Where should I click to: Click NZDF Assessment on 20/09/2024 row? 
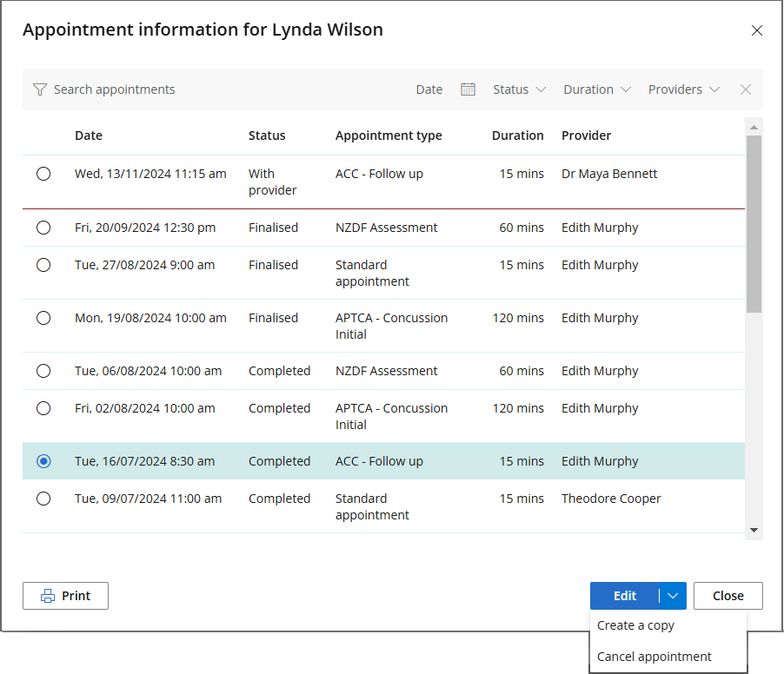pyautogui.click(x=386, y=228)
